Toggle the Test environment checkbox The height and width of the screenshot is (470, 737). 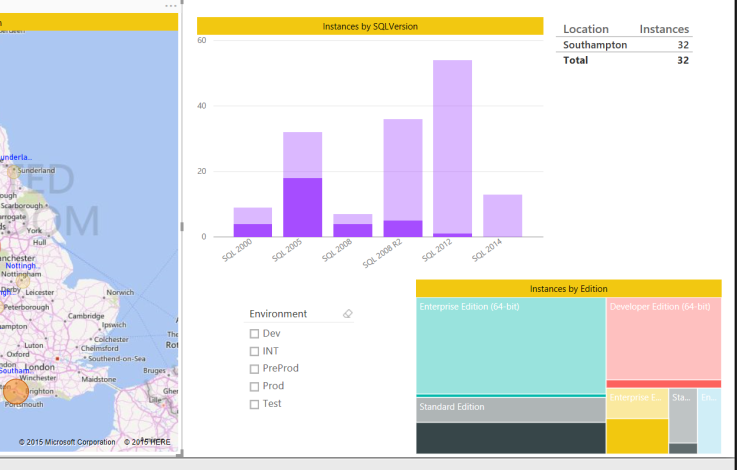coord(254,404)
